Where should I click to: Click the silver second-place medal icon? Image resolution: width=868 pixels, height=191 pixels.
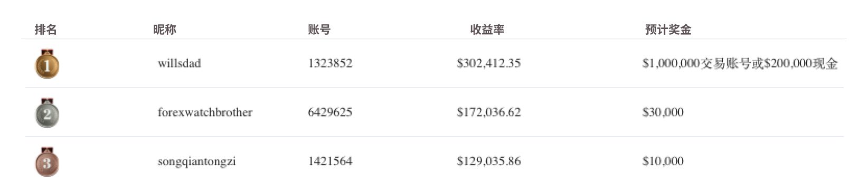pyautogui.click(x=47, y=113)
